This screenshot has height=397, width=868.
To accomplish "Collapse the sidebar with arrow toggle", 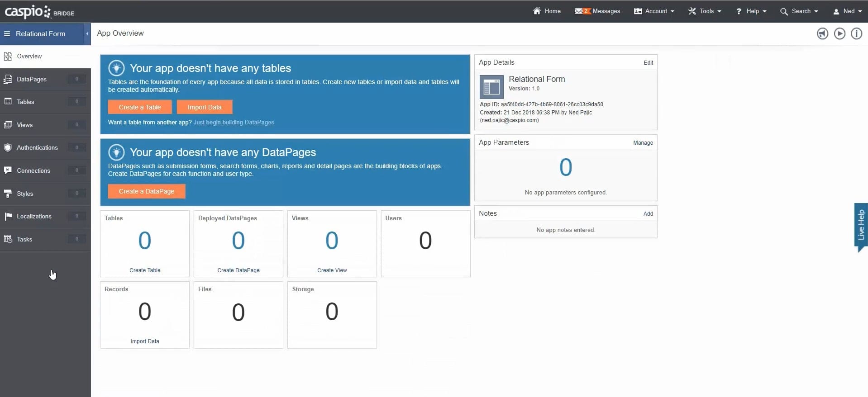I will (x=87, y=34).
